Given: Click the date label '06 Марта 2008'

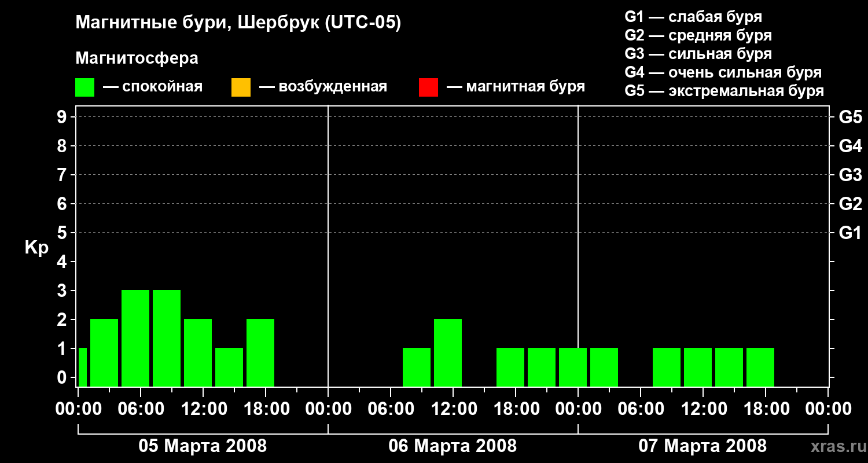Looking at the screenshot, I should 453,446.
